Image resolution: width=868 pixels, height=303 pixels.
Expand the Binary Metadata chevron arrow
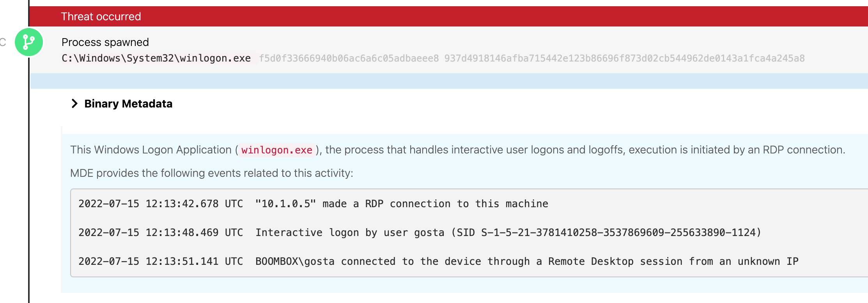[74, 104]
